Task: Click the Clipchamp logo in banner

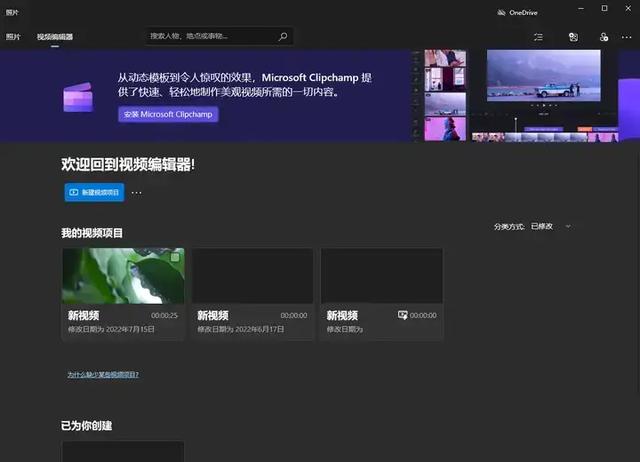Action: pyautogui.click(x=78, y=97)
